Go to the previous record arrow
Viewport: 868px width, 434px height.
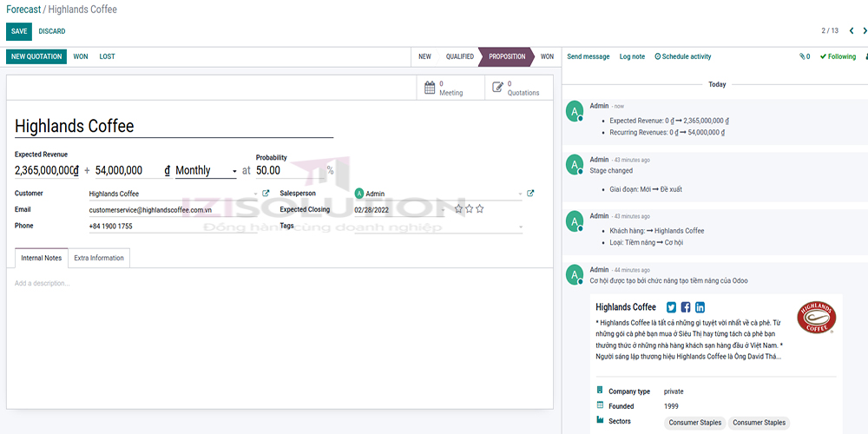tap(852, 31)
